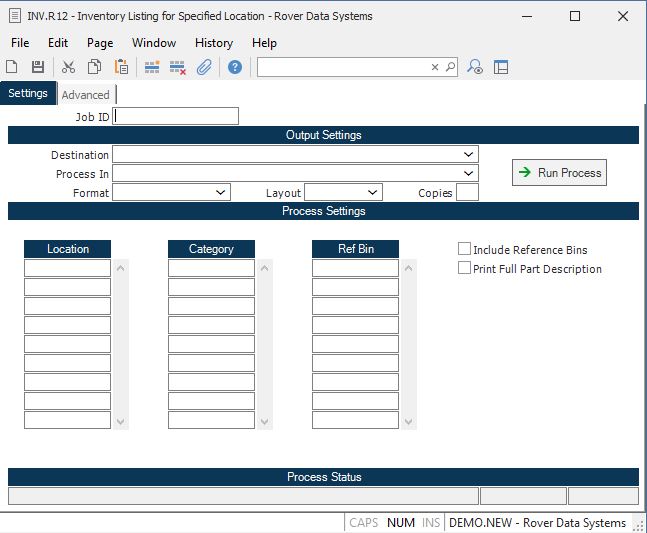Click the New record toolbar icon
647x533 pixels.
tap(12, 67)
